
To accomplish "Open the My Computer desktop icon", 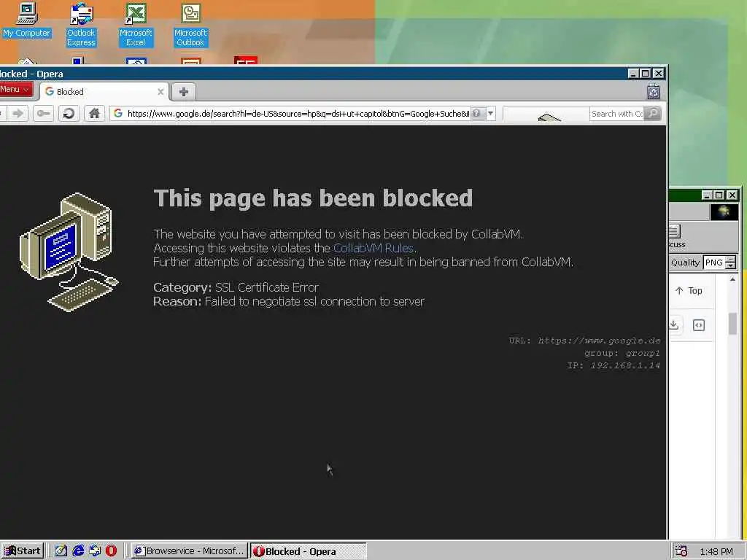I will click(x=27, y=20).
